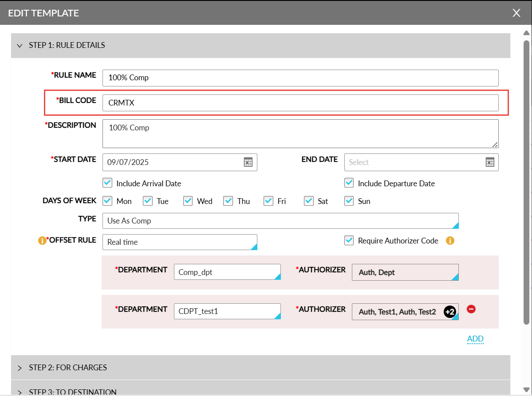532x396 pixels.
Task: Click the scrollbar down arrow
Action: 526,389
